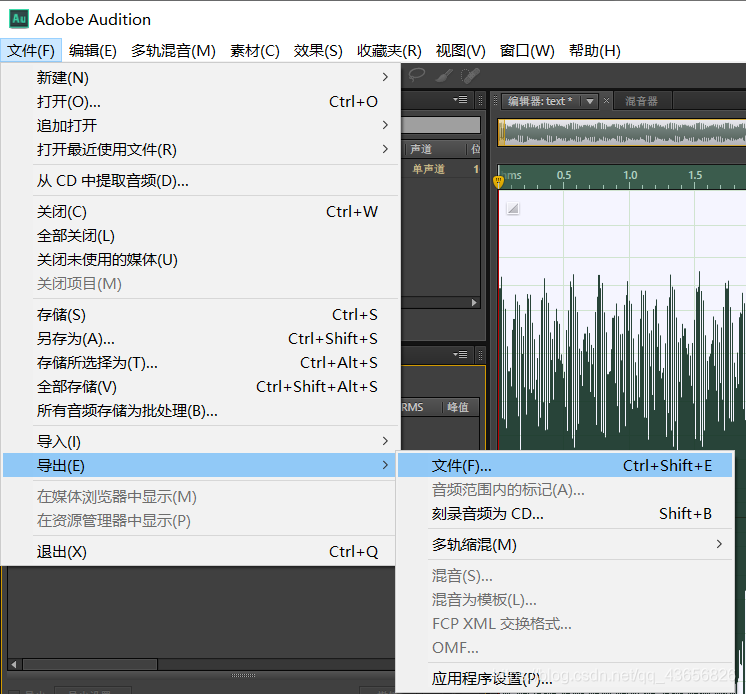This screenshot has width=746, height=694.
Task: Click the waveform overview navigator
Action: point(621,132)
